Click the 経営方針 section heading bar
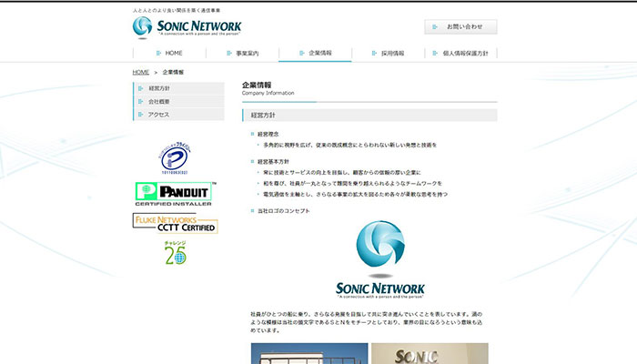Image resolution: width=637 pixels, height=364 pixels. click(x=369, y=116)
